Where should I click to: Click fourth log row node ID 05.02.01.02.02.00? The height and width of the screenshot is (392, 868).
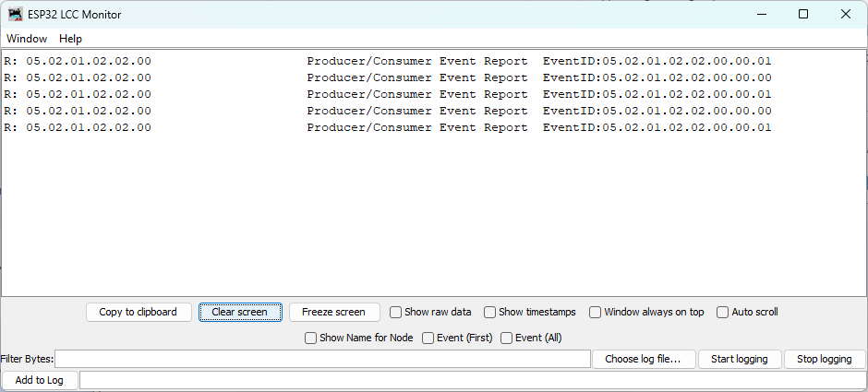pos(89,111)
